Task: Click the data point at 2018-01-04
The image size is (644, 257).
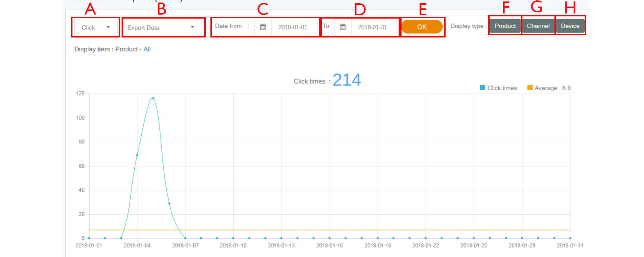Action: [137, 155]
